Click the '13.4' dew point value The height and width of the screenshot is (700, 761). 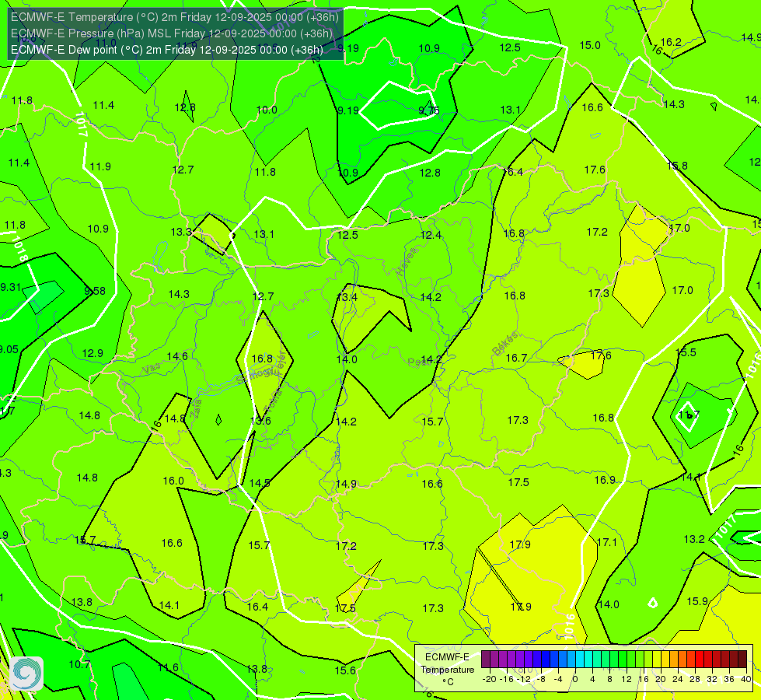[x=347, y=297]
